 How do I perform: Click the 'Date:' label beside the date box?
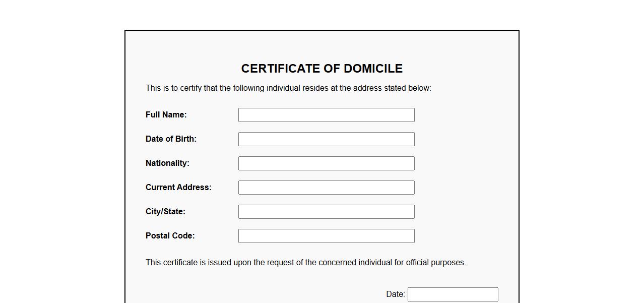395,294
